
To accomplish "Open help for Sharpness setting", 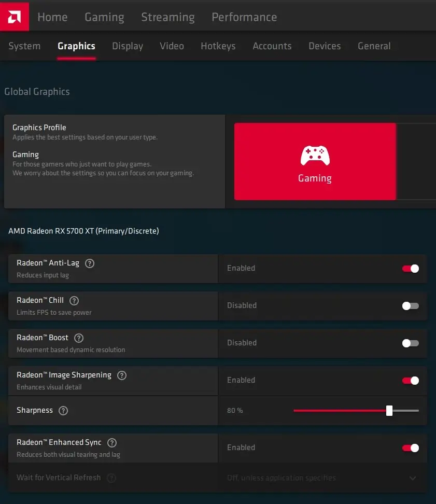I will tap(63, 411).
